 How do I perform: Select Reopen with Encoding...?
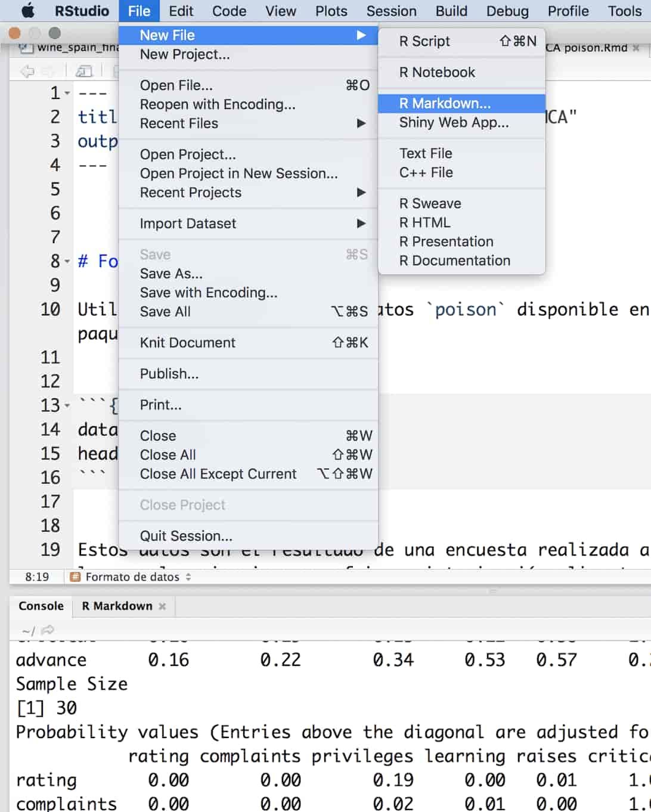point(249,104)
